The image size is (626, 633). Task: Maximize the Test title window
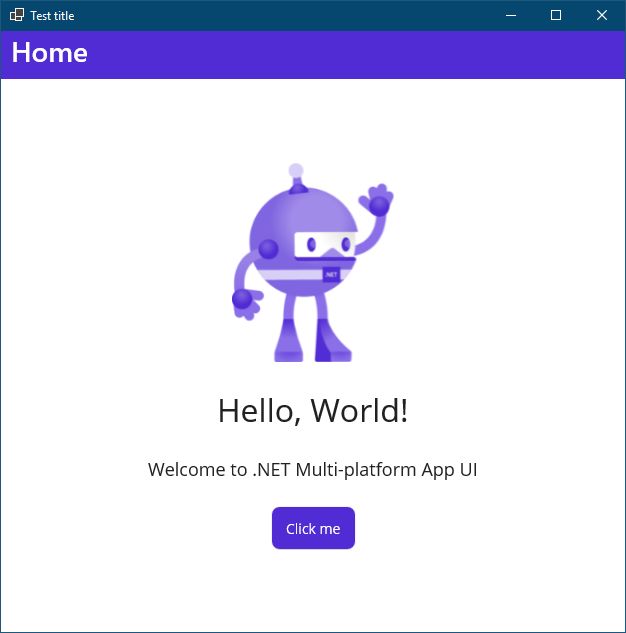pyautogui.click(x=556, y=15)
